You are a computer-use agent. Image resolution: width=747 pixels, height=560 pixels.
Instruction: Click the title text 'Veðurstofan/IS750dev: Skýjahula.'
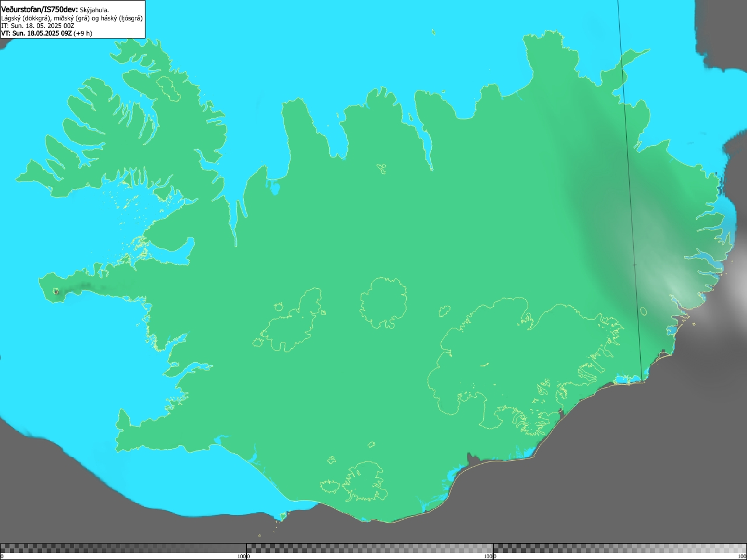coord(55,10)
